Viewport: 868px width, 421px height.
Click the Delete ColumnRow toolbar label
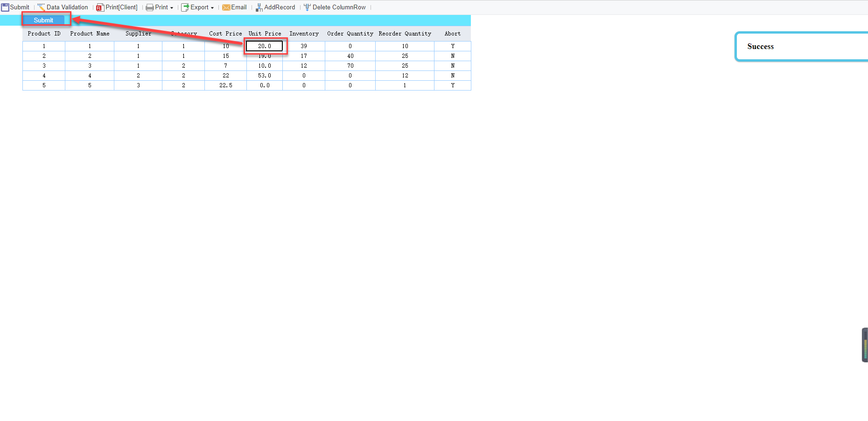click(339, 7)
